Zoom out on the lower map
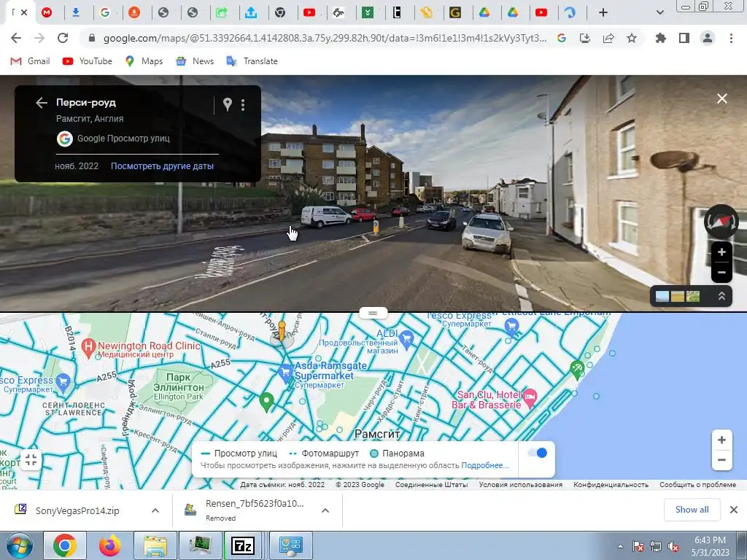This screenshot has height=560, width=747. point(721,460)
